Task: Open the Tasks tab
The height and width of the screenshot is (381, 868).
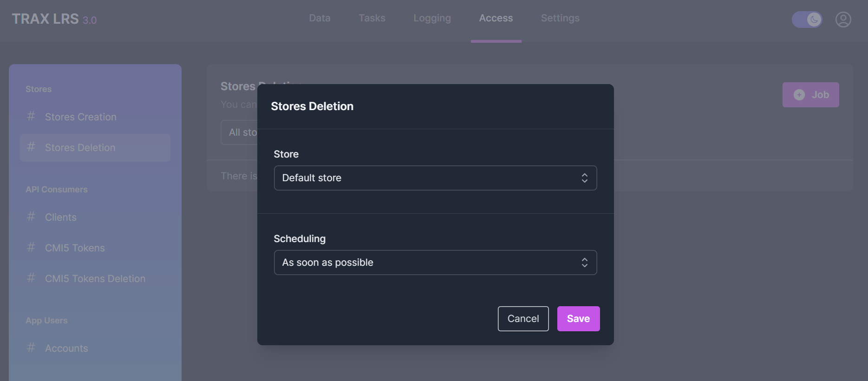Action: (x=372, y=18)
